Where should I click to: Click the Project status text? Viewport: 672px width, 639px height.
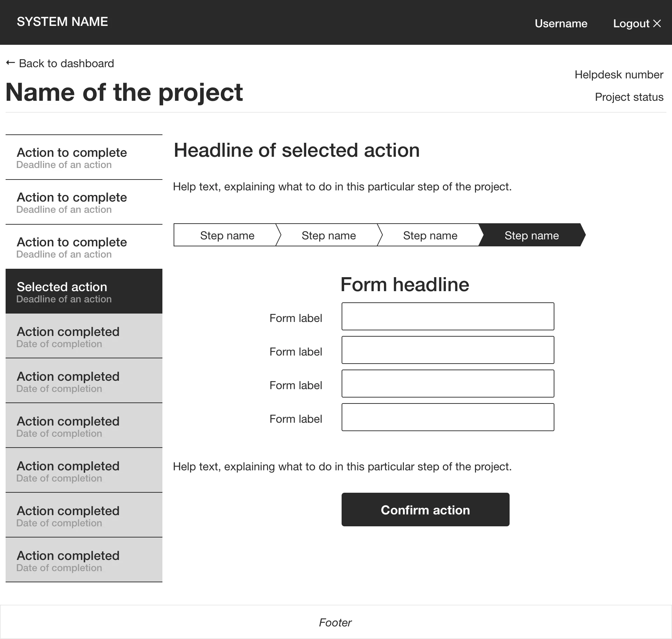(629, 97)
